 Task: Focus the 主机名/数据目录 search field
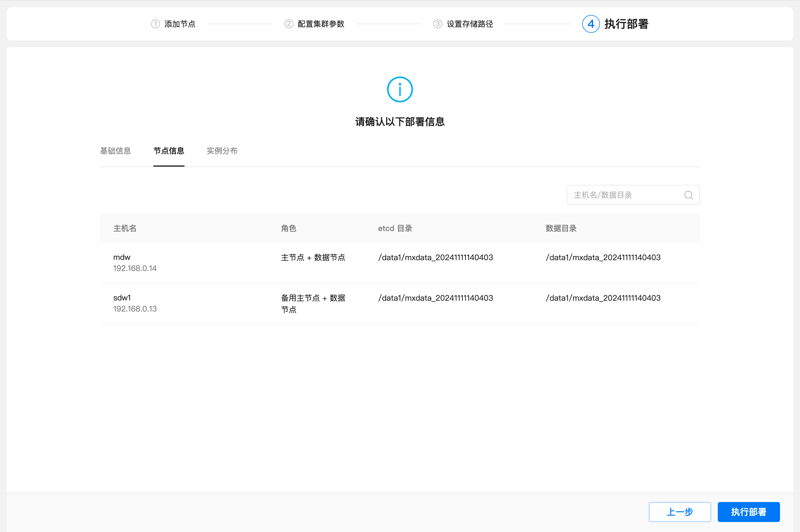tap(633, 195)
